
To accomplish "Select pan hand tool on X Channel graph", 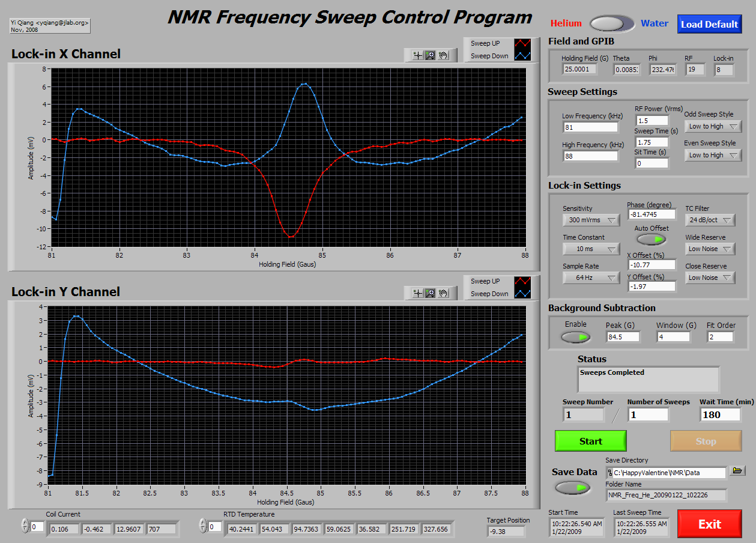I will pos(444,56).
